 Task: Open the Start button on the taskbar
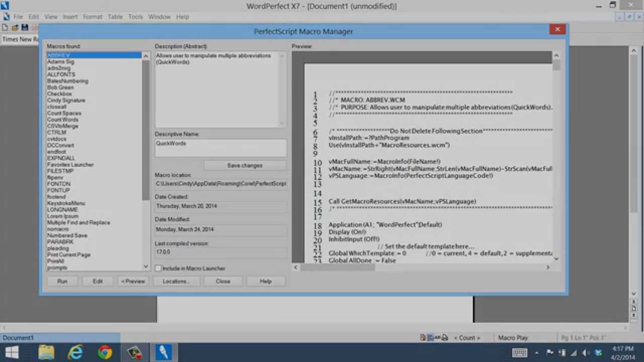13,352
